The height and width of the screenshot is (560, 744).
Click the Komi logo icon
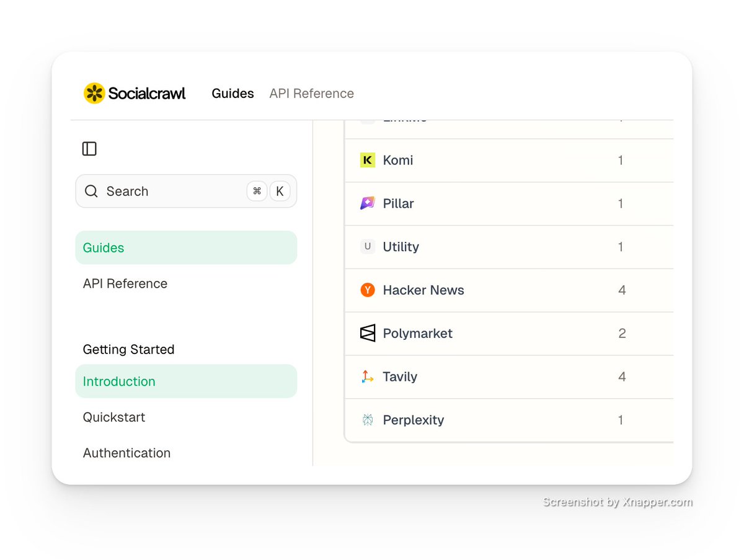(368, 160)
